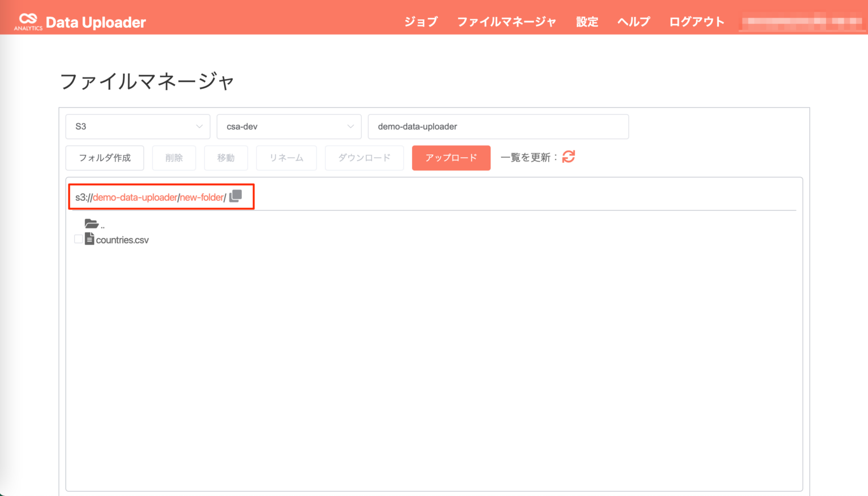
Task: Check the checkbox next to countries.csv
Action: click(79, 239)
